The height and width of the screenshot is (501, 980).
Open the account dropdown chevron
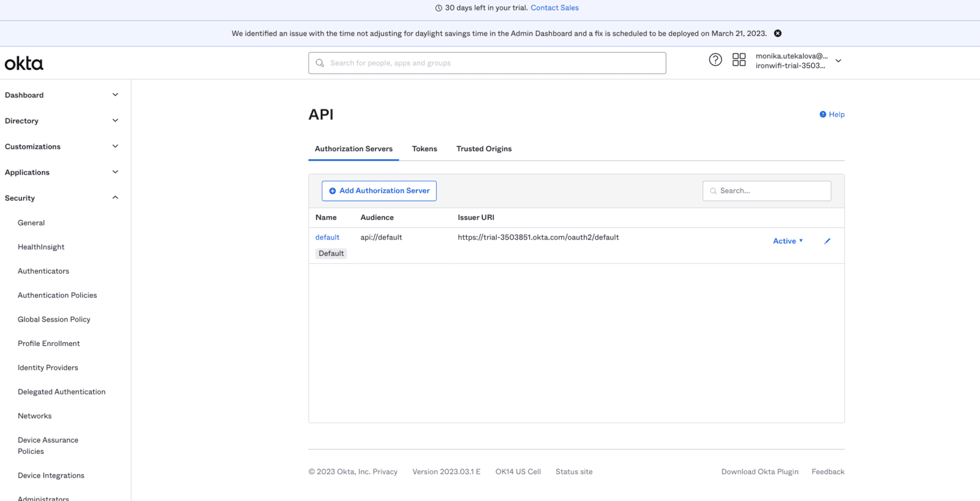click(x=839, y=61)
